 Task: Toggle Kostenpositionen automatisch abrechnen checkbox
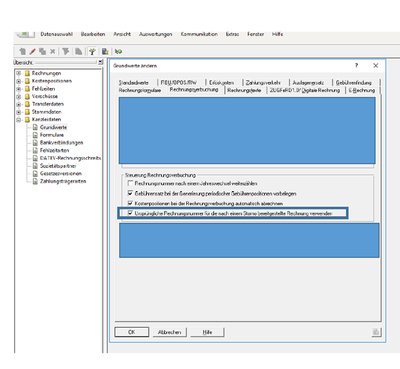click(x=130, y=203)
